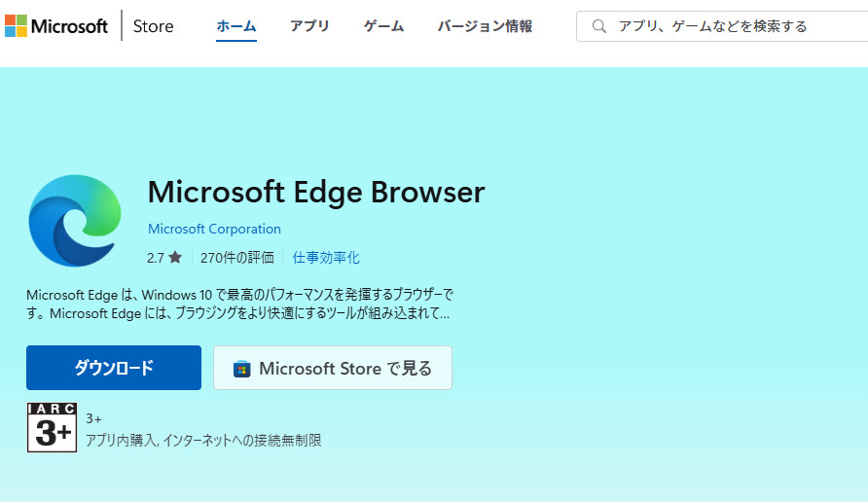The width and height of the screenshot is (868, 502).
Task: Click the magnifier search icon
Action: coord(599,26)
